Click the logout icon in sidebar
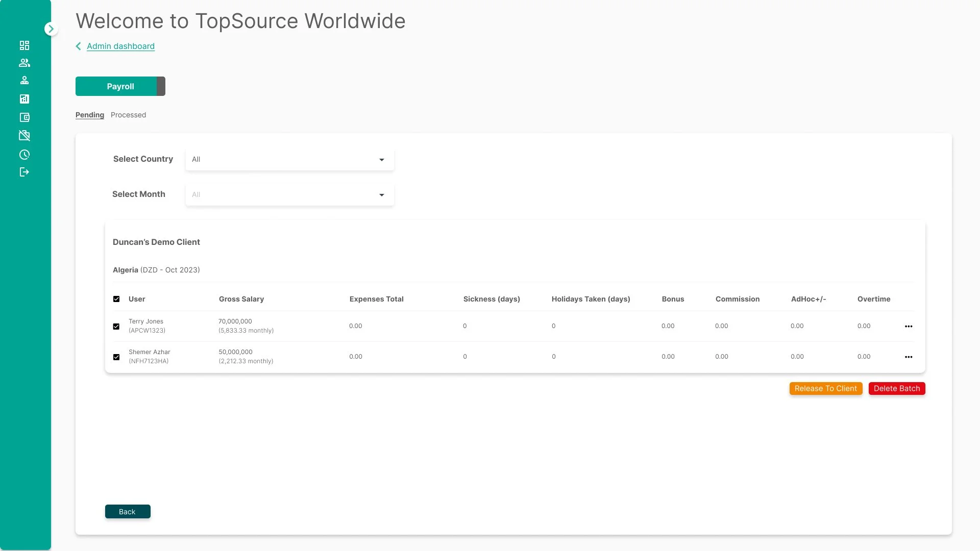 point(24,172)
